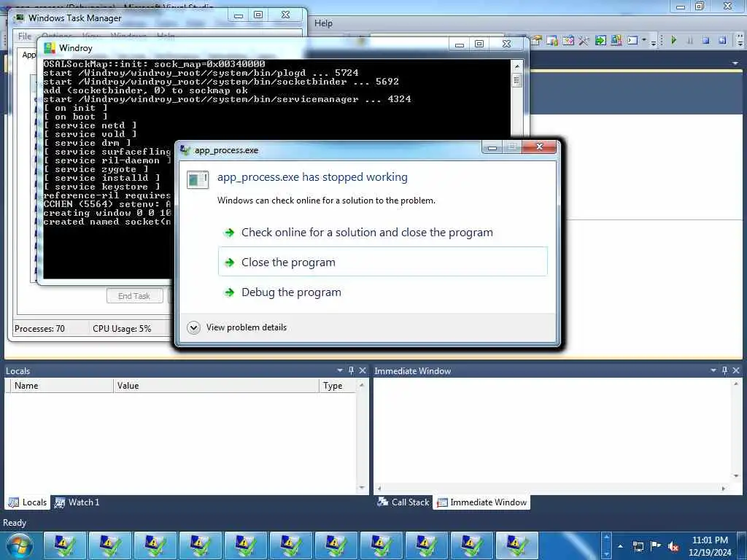Click the Break All pause icon
747x560 pixels.
tap(689, 41)
